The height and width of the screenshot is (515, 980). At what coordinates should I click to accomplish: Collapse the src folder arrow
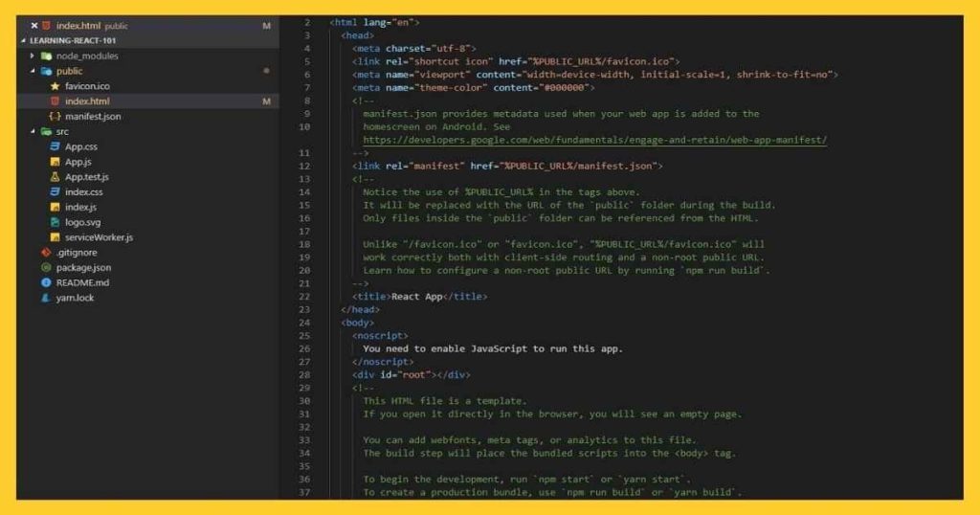coord(33,131)
